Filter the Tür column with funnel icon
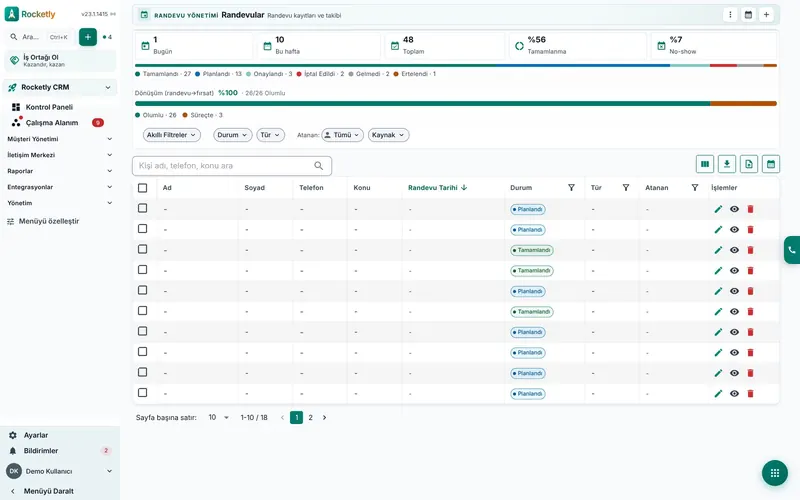 click(x=626, y=188)
